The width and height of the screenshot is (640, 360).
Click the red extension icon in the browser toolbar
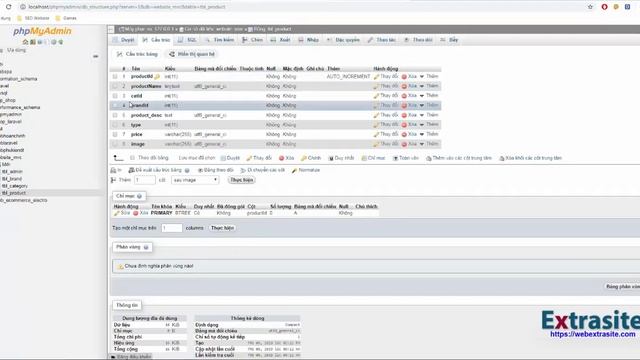[604, 7]
